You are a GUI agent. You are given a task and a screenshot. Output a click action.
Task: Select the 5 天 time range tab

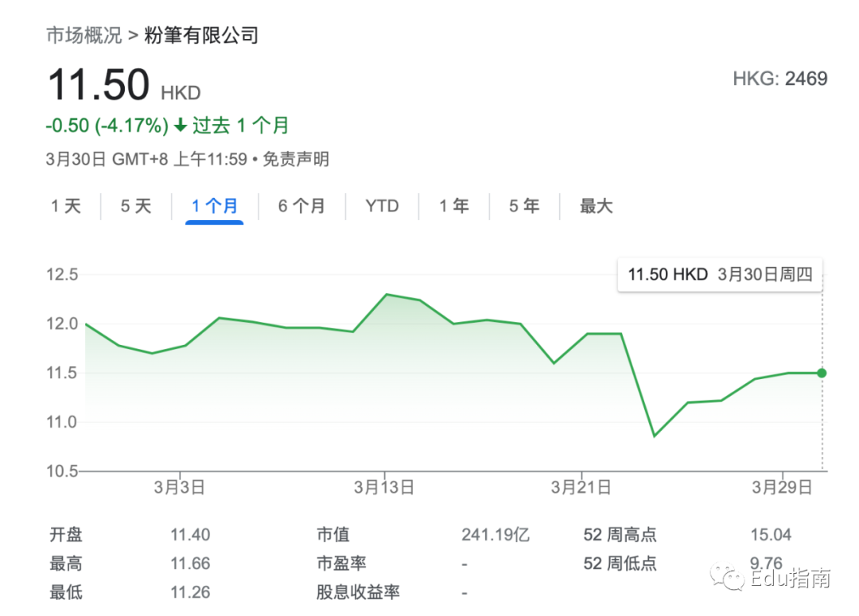point(136,206)
